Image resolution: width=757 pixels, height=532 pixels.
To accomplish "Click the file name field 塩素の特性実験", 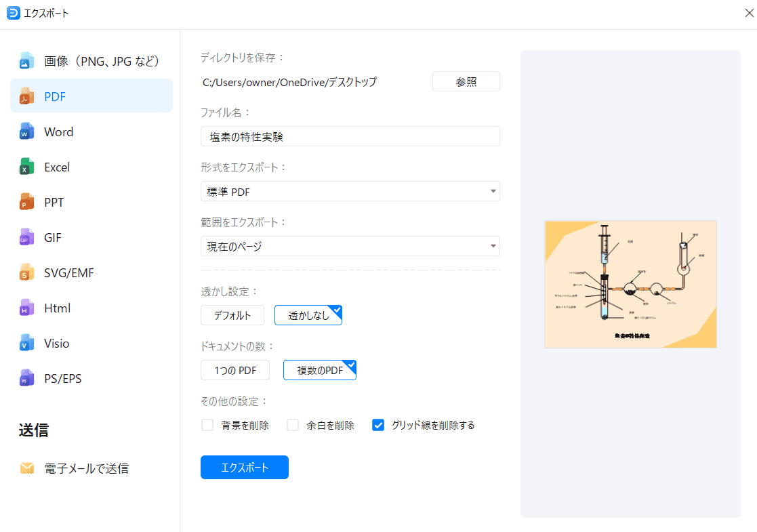I will (x=350, y=137).
